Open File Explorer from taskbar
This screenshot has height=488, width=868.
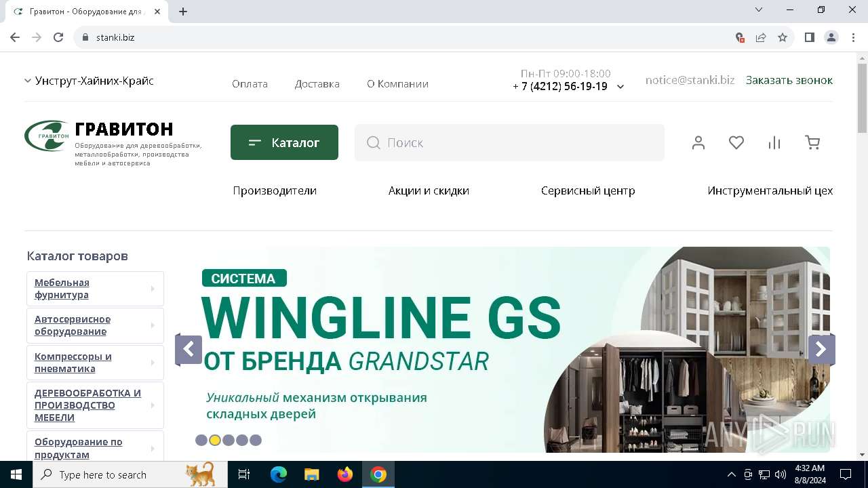311,474
